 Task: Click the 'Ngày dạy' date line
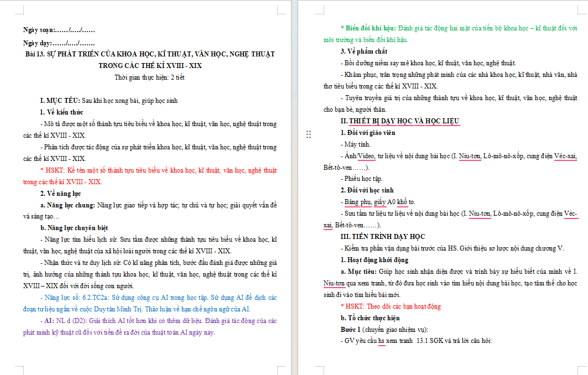point(59,43)
